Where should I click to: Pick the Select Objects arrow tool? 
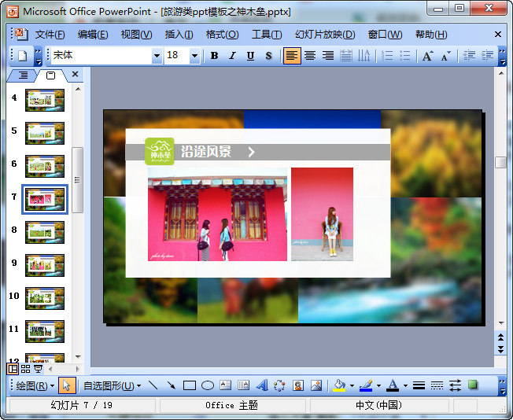(x=67, y=385)
